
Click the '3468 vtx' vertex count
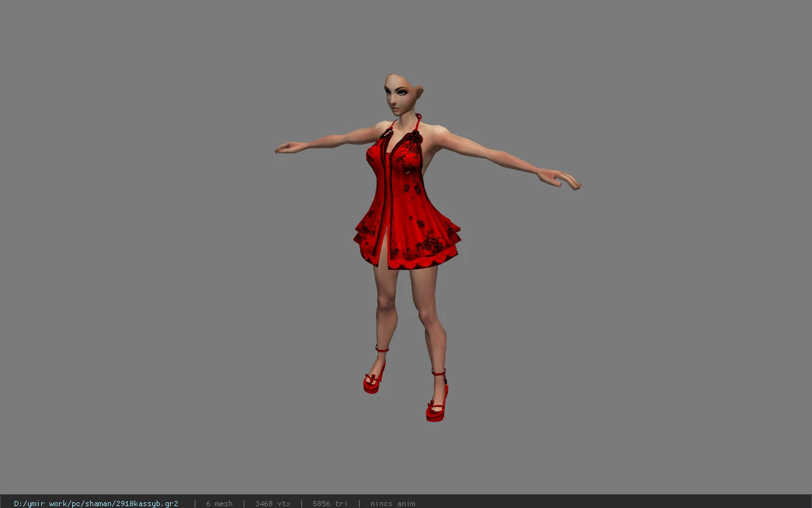pos(273,504)
